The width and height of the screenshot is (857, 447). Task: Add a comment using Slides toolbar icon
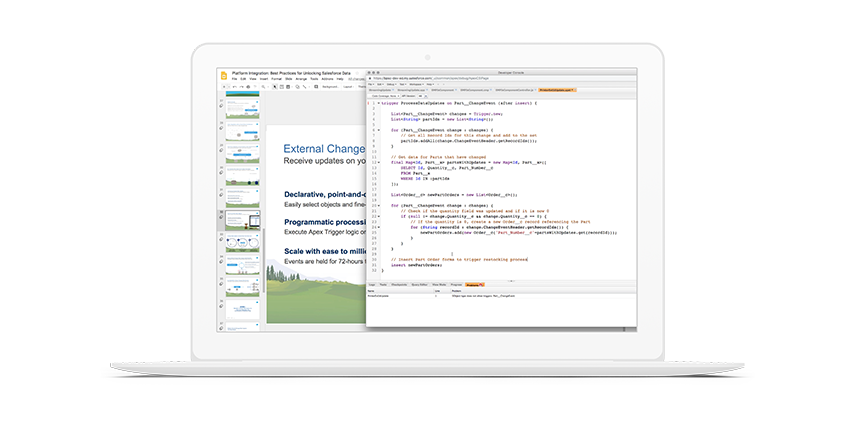[316, 87]
